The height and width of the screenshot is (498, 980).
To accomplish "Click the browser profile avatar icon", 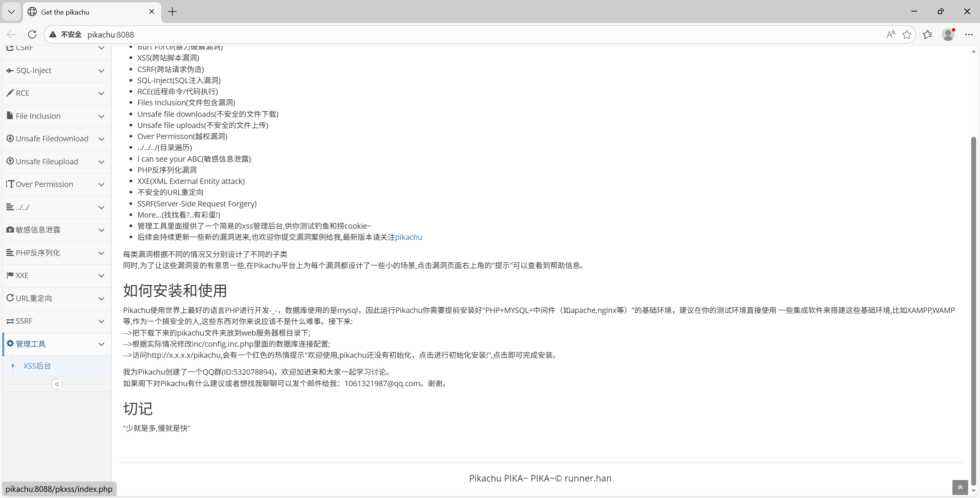I will [x=948, y=34].
